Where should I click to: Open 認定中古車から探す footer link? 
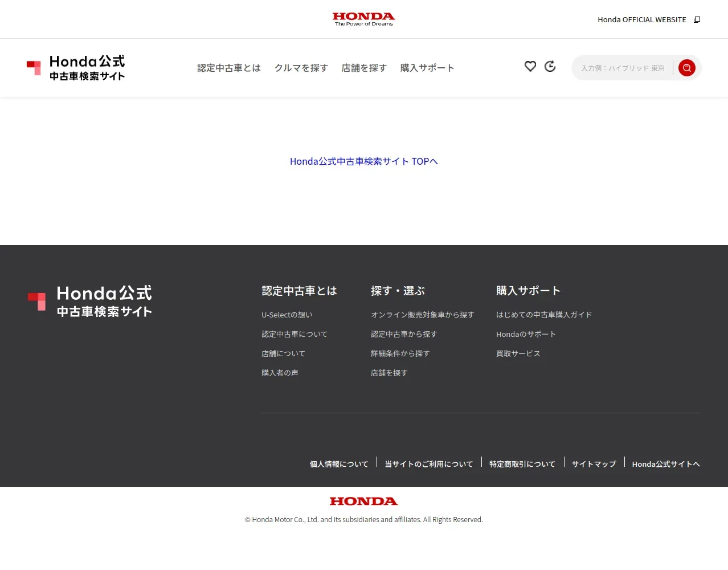(x=404, y=334)
